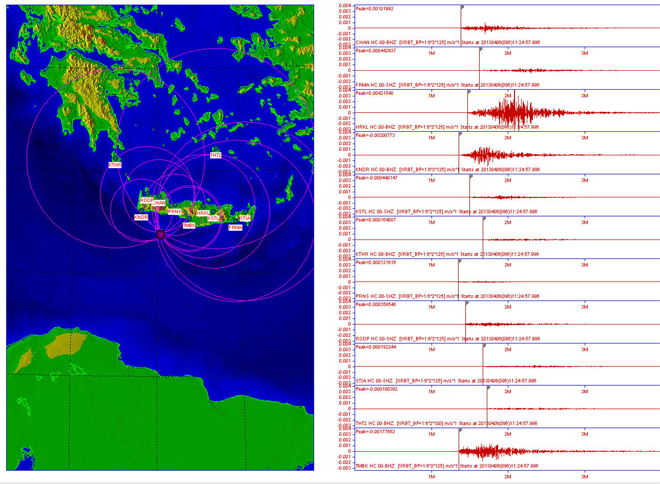Image resolution: width=660 pixels, height=484 pixels.
Task: Select the KNDR station label
Action: click(x=141, y=216)
